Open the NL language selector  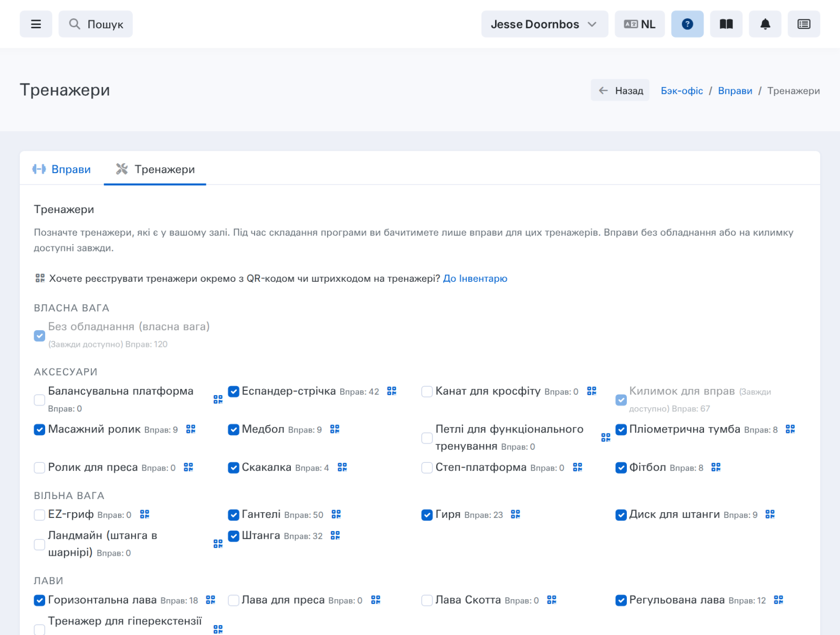click(x=639, y=24)
